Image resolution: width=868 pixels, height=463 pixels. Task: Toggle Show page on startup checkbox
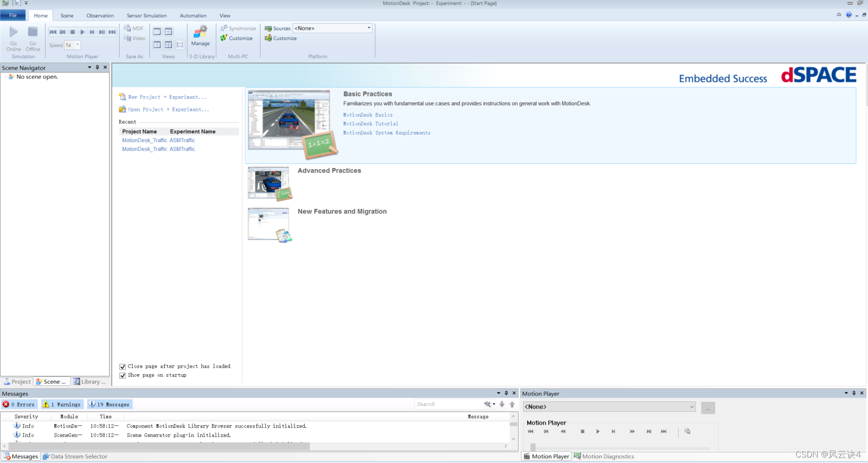pyautogui.click(x=122, y=375)
